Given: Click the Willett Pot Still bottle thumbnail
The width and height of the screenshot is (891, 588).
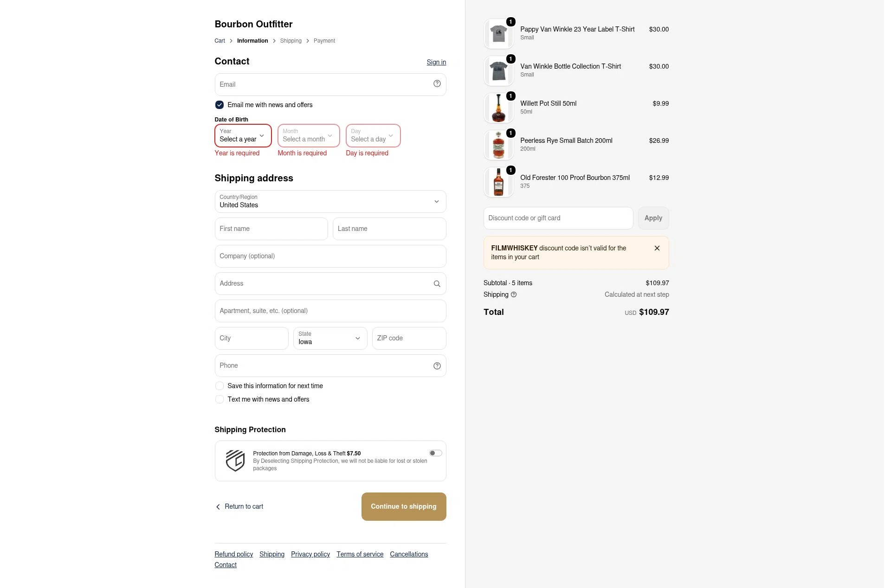Looking at the screenshot, I should (x=498, y=108).
